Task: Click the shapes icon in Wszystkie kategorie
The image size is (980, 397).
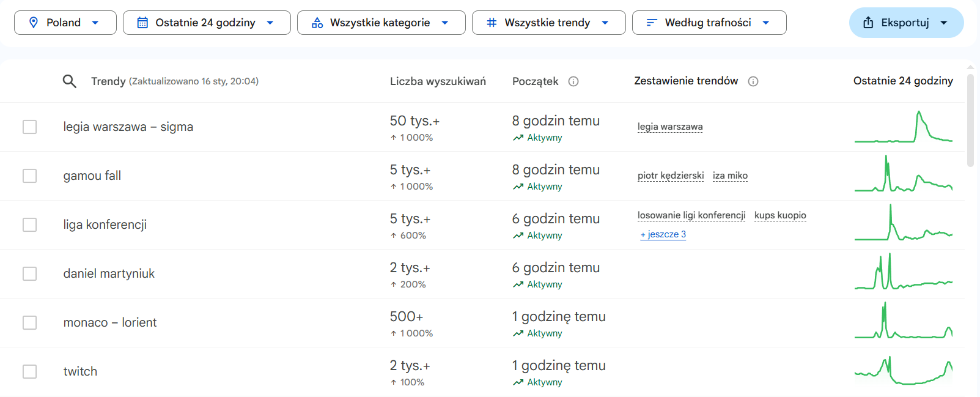Action: point(317,23)
